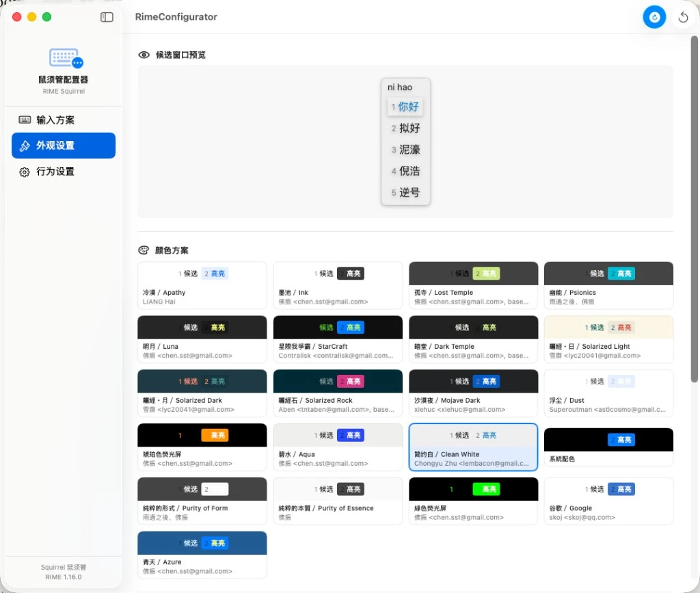Select the Solarized Dark scheme card
This screenshot has height=593, width=700.
point(202,393)
